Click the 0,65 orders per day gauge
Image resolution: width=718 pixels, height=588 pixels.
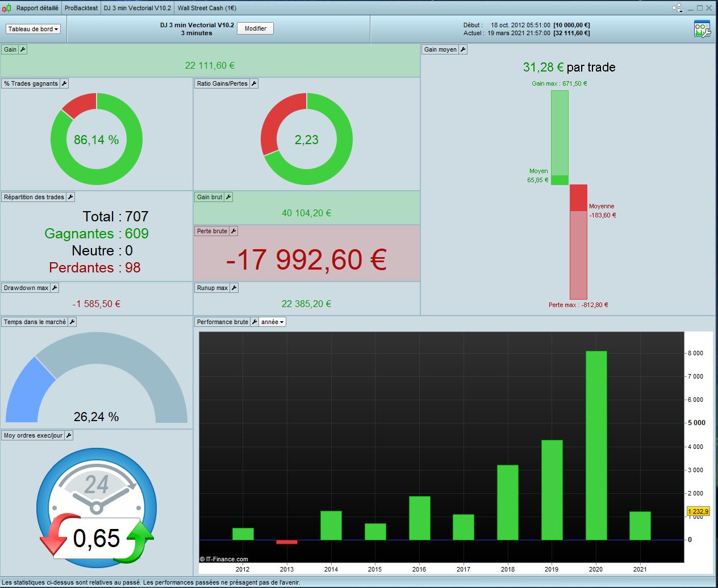click(x=97, y=508)
